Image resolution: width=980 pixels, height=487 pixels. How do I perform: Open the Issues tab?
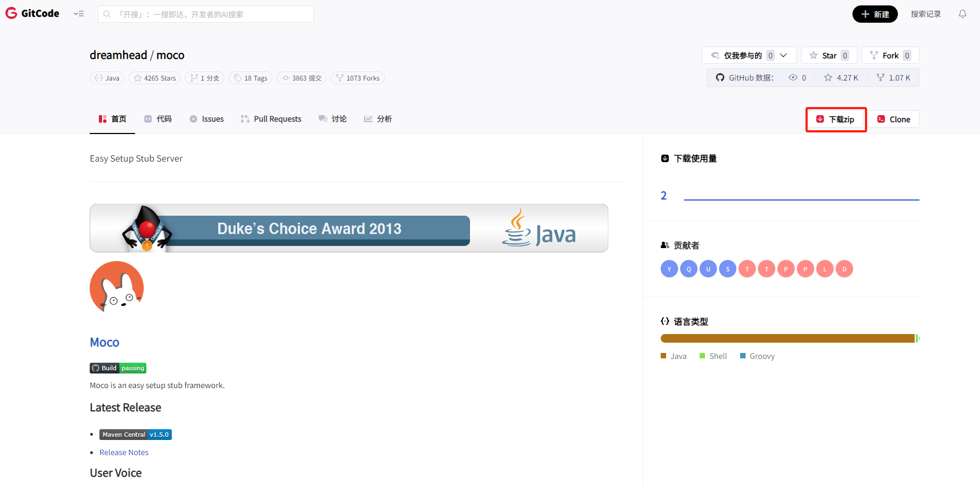[206, 119]
